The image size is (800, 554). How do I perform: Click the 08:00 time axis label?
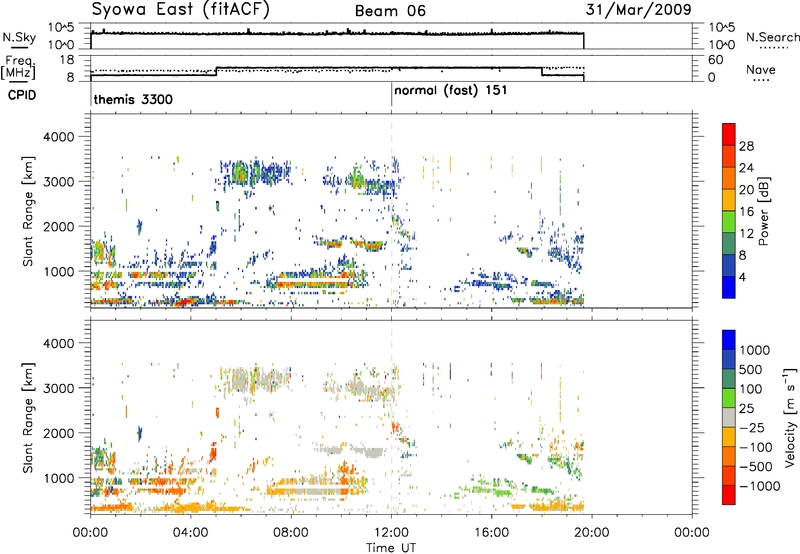click(x=291, y=533)
